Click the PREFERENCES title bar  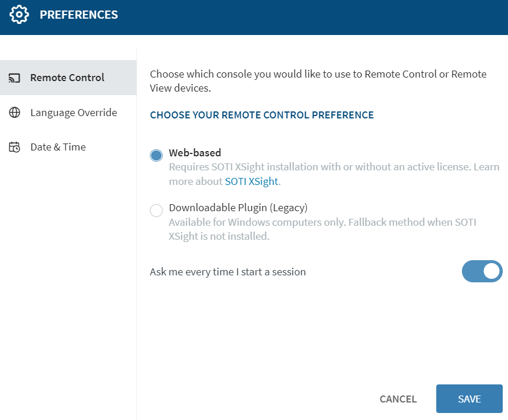click(78, 14)
